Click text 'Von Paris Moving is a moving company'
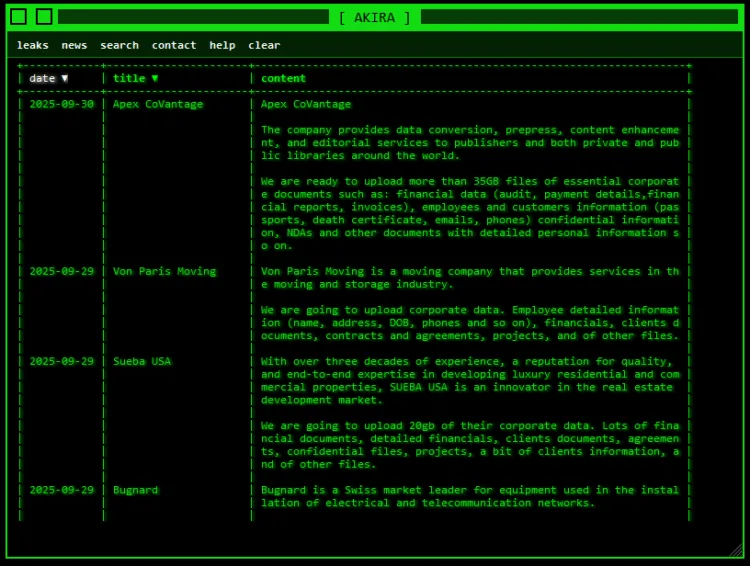The height and width of the screenshot is (566, 750). tap(376, 271)
